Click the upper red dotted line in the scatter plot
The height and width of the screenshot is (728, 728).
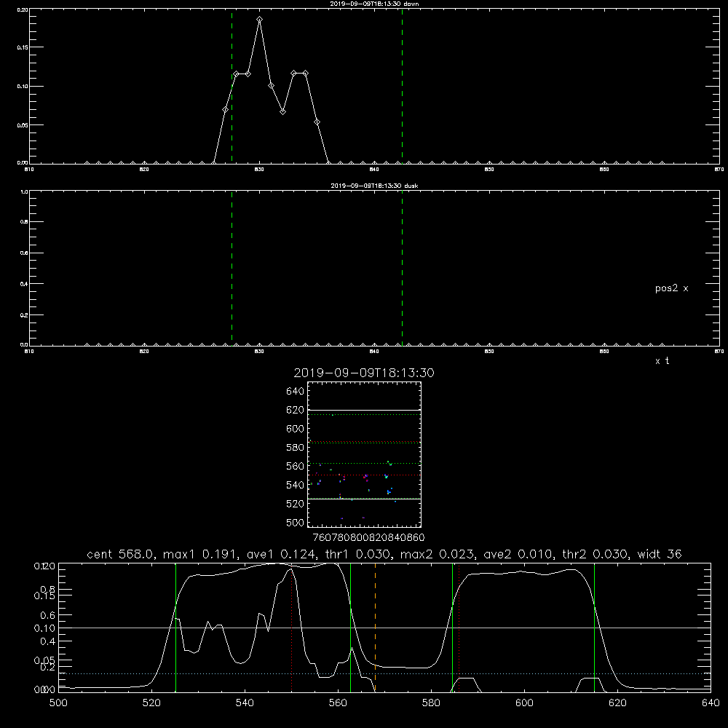point(364,442)
